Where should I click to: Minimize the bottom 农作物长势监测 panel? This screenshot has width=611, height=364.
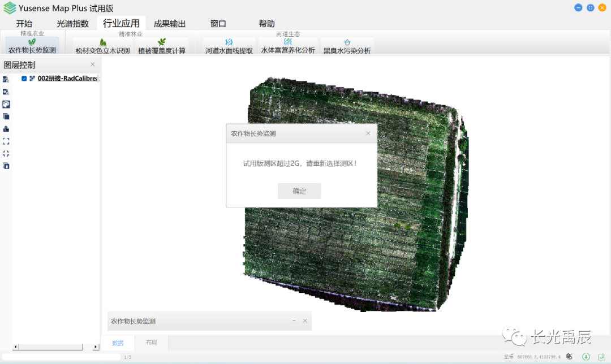click(294, 321)
